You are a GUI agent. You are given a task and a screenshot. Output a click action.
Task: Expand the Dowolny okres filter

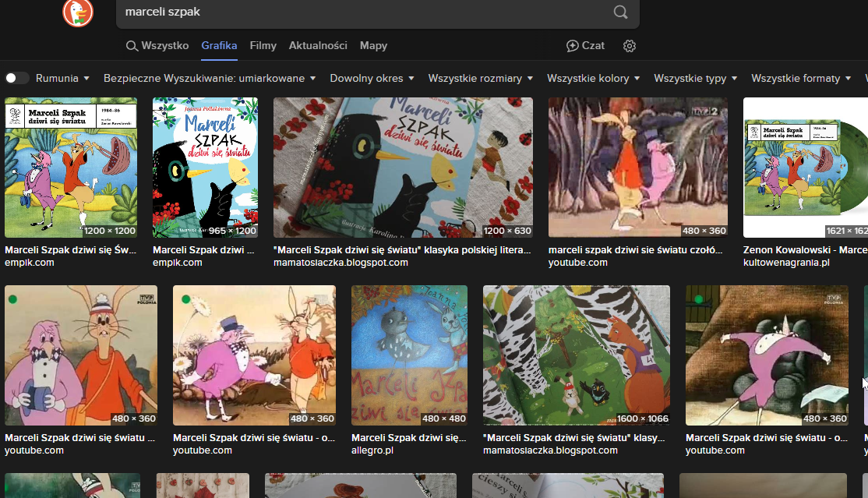pos(372,78)
